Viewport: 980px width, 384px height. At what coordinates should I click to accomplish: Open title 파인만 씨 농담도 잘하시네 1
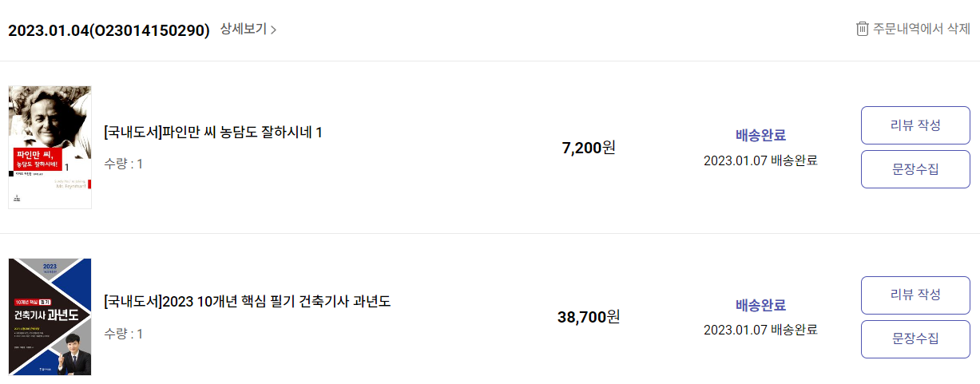point(213,132)
